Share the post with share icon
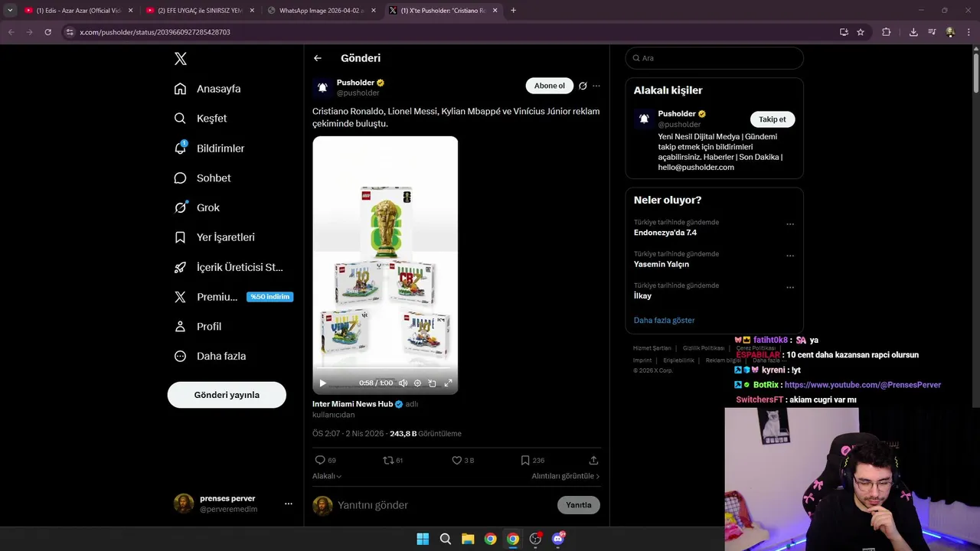This screenshot has height=551, width=980. coord(593,460)
